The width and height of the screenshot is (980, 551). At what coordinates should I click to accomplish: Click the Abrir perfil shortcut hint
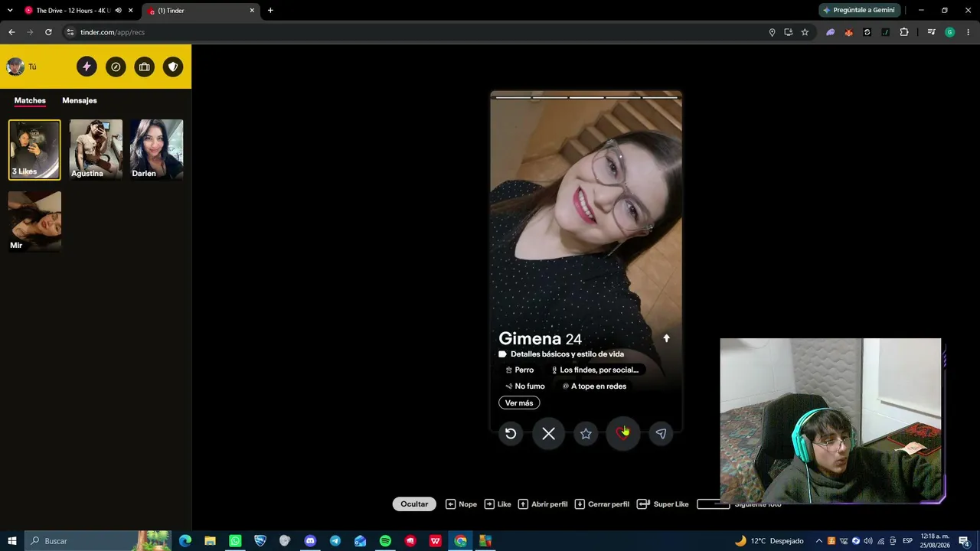pyautogui.click(x=543, y=504)
